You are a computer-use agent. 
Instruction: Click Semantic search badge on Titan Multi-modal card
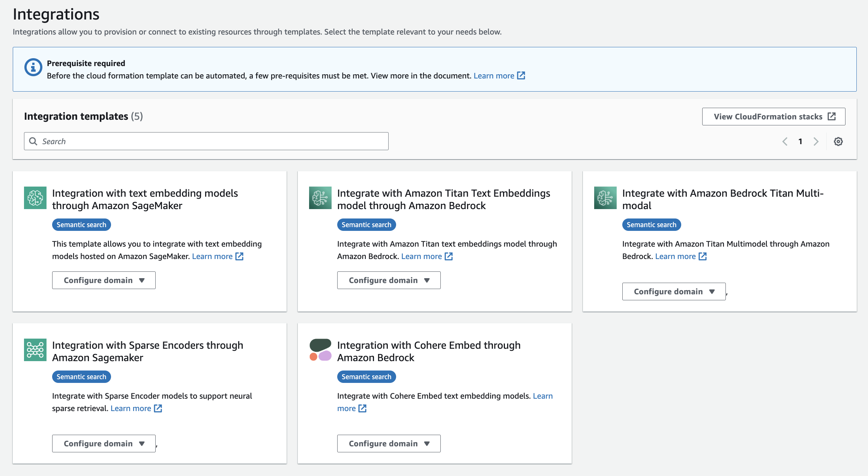pos(652,225)
